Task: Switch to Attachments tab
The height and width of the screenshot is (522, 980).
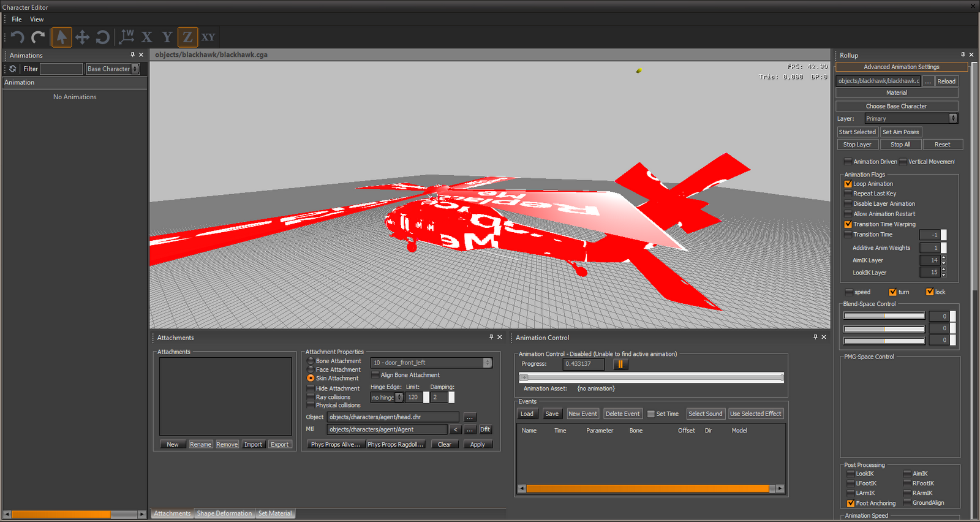Action: [172, 513]
